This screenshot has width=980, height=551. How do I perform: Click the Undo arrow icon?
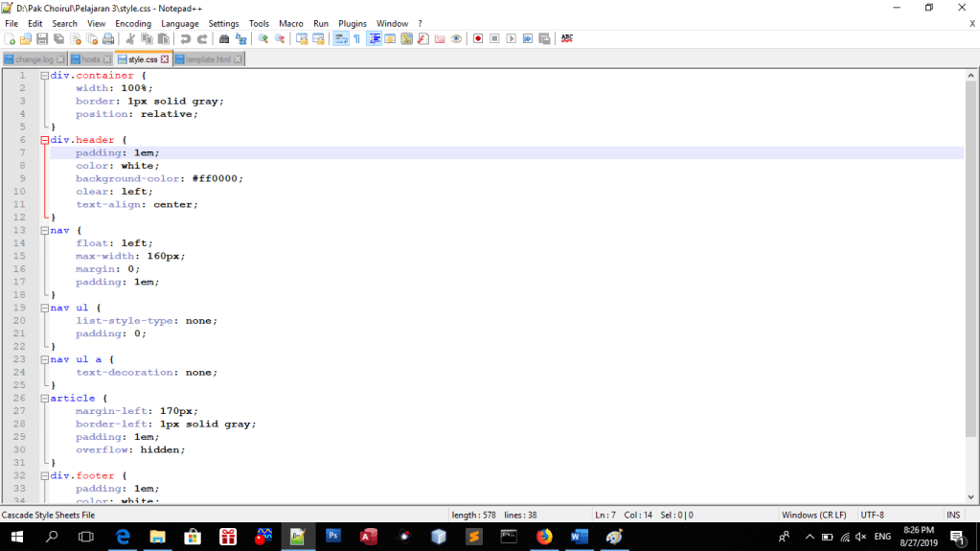click(186, 39)
